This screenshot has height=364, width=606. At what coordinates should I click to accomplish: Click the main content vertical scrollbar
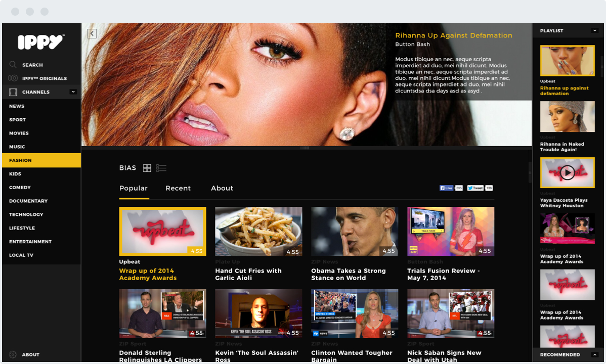point(530,172)
